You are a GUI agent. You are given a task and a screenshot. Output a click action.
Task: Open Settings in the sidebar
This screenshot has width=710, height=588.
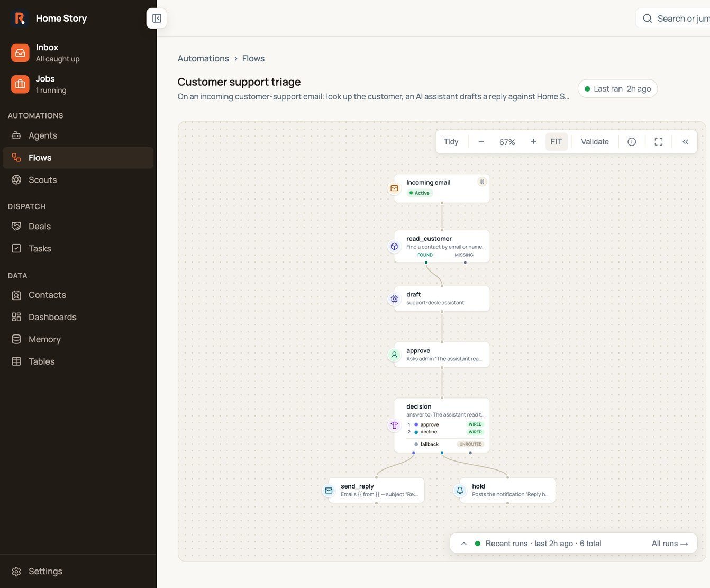pos(78,572)
